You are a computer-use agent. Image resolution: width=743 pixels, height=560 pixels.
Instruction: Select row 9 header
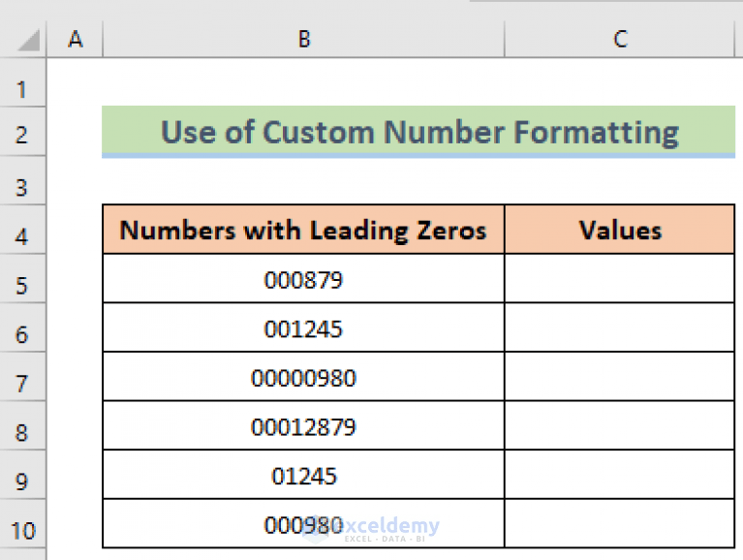(x=22, y=475)
